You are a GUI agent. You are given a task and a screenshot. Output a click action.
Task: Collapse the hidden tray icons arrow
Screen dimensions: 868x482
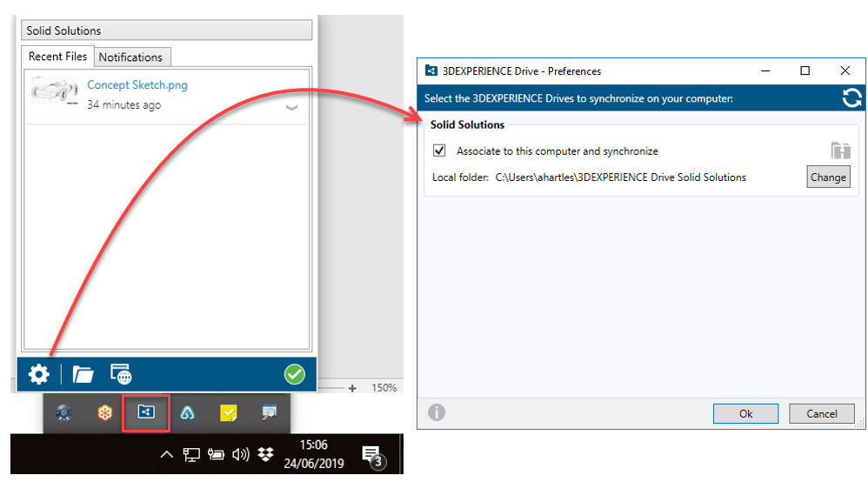click(167, 454)
